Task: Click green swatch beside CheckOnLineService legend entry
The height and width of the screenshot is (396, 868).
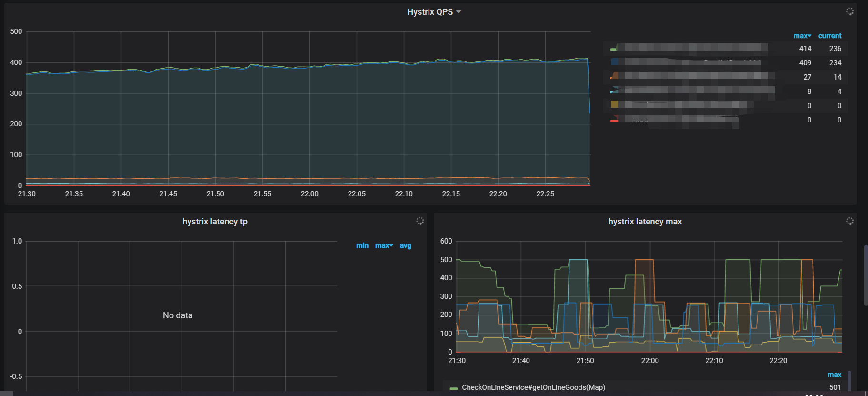Action: point(454,388)
